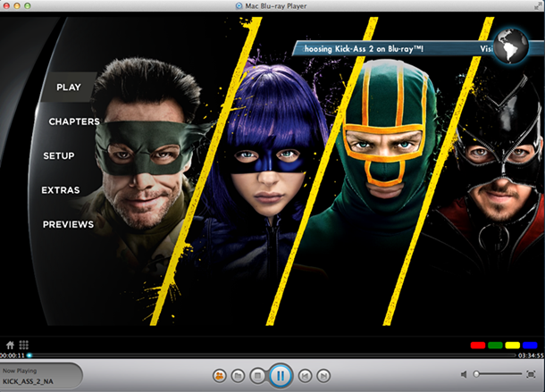Click the total duration 03:34:55
The height and width of the screenshot is (392, 545).
click(531, 355)
